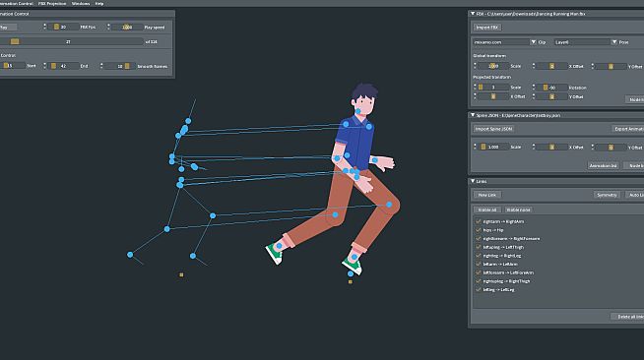Adjust the Projected transform X Offset field
This screenshot has height=360, width=644.
point(493,96)
